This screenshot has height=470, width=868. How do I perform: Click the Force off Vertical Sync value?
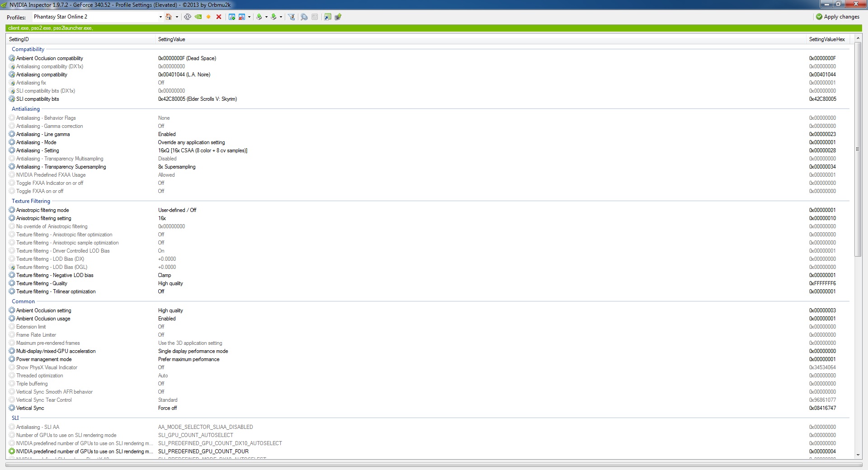pyautogui.click(x=167, y=408)
